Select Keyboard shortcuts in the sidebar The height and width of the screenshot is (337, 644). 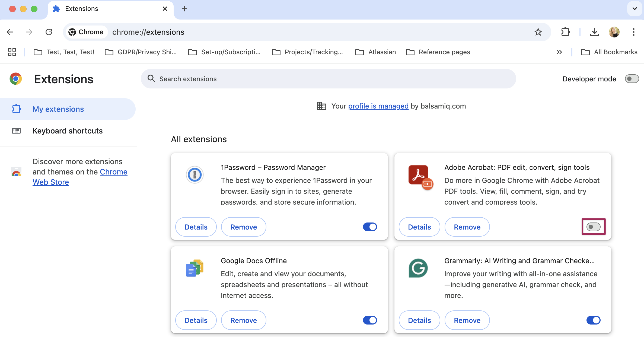[68, 131]
